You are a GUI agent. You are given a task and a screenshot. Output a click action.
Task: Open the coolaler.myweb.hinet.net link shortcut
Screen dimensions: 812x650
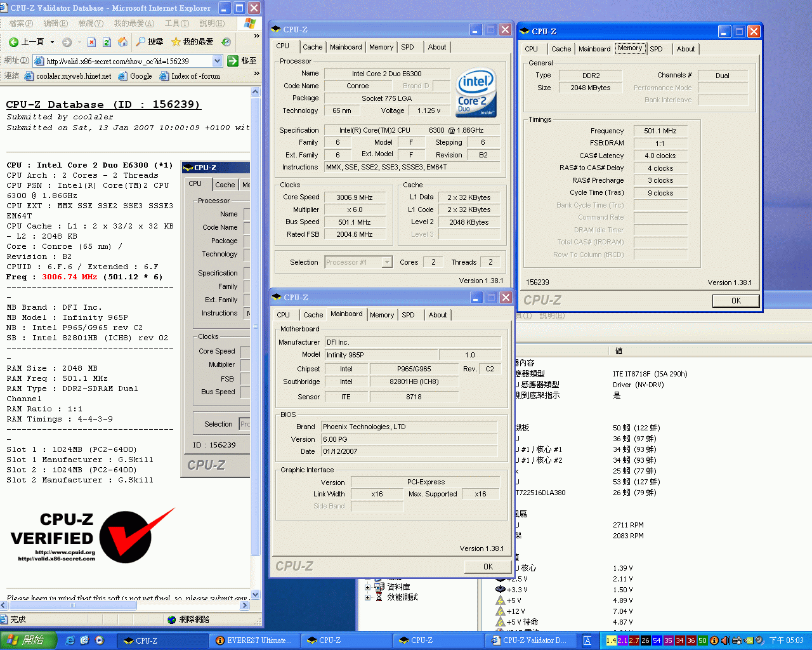(x=67, y=76)
